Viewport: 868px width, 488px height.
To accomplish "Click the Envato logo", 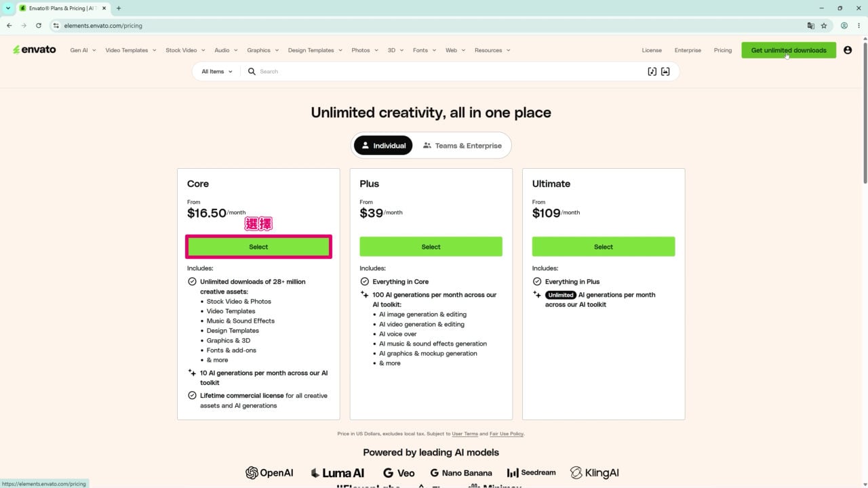I will pos(34,49).
